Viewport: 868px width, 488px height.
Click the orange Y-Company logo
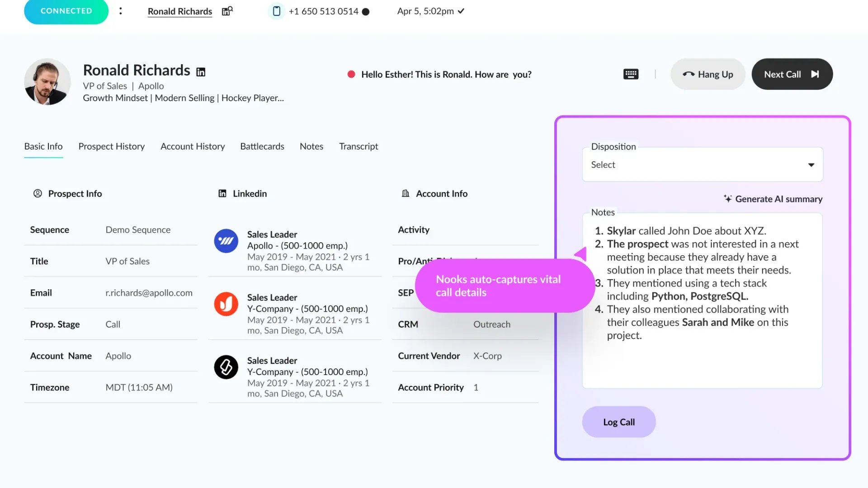(x=226, y=304)
